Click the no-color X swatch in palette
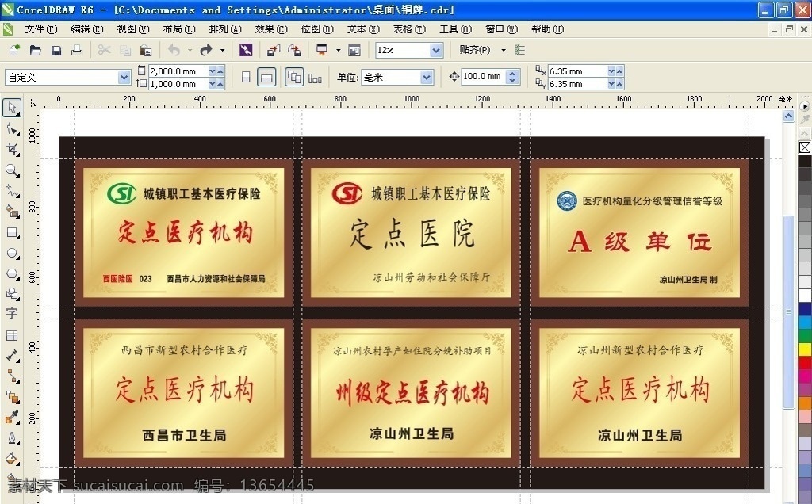This screenshot has width=812, height=504. [805, 147]
